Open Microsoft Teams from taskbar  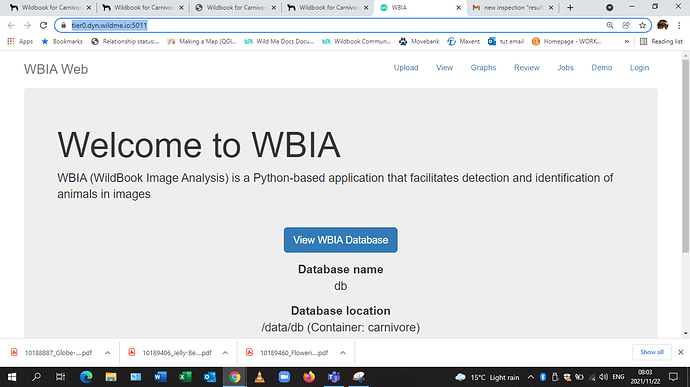[334, 377]
